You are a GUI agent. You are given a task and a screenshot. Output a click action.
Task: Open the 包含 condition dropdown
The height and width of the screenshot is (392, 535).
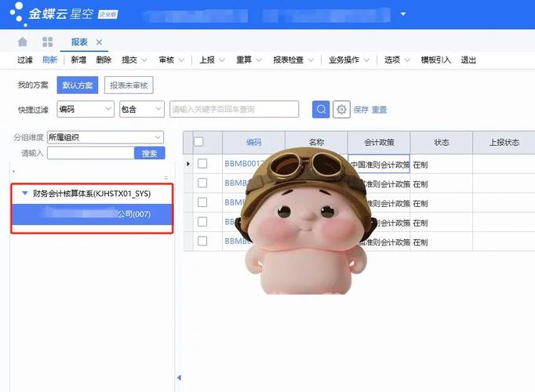click(142, 109)
